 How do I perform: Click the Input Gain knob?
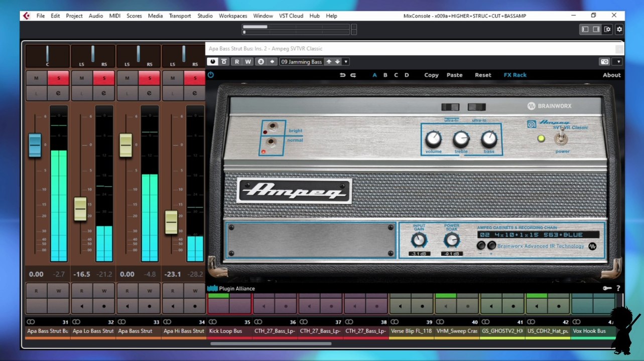click(x=419, y=240)
